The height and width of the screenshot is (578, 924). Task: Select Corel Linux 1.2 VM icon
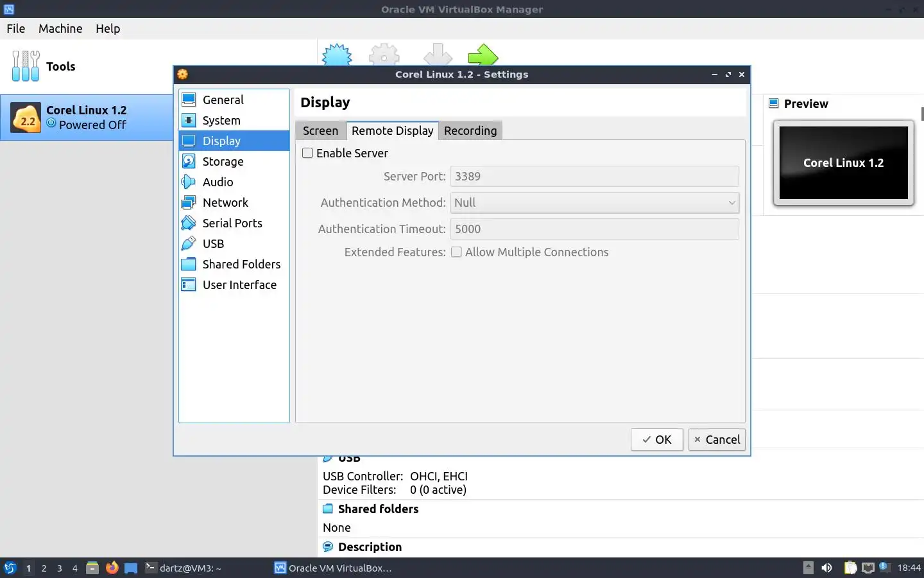tap(26, 118)
